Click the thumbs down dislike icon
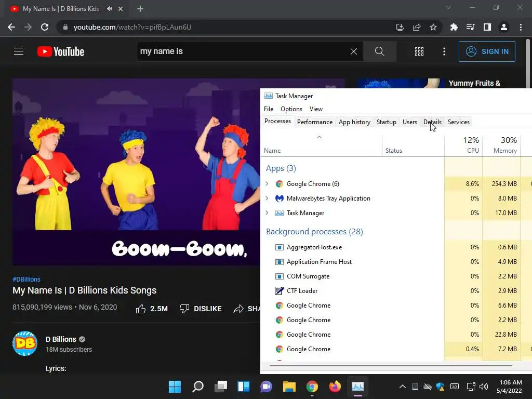 (x=184, y=309)
